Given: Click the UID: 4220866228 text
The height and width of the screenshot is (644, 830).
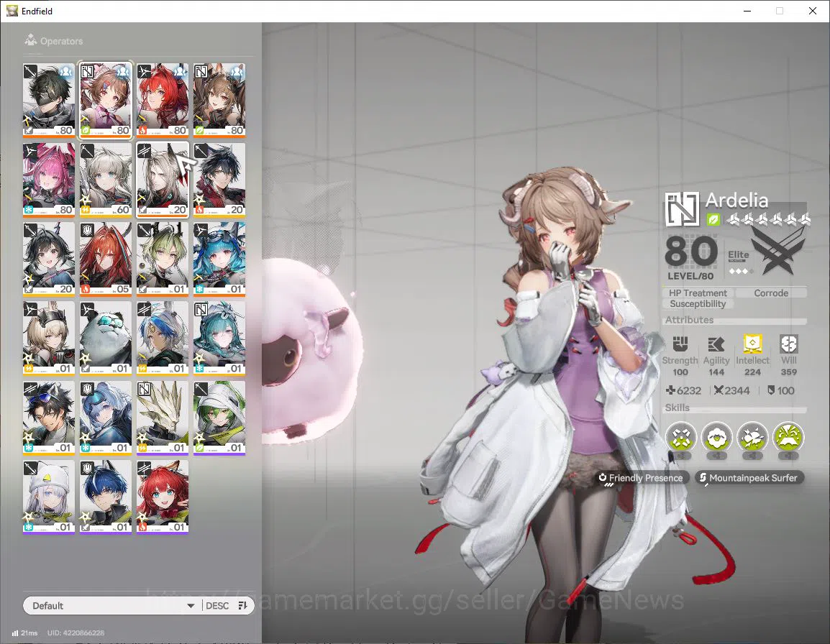Looking at the screenshot, I should pyautogui.click(x=76, y=633).
